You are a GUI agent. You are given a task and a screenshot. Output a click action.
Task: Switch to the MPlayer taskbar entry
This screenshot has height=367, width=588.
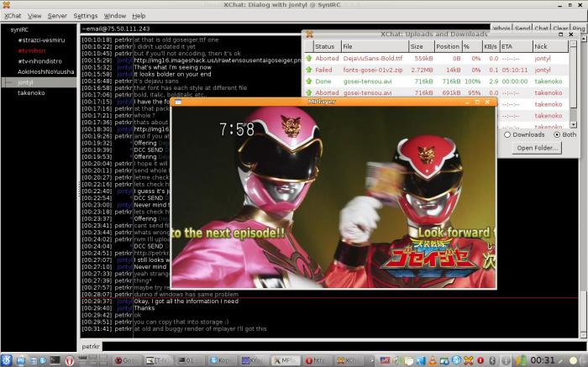286,360
